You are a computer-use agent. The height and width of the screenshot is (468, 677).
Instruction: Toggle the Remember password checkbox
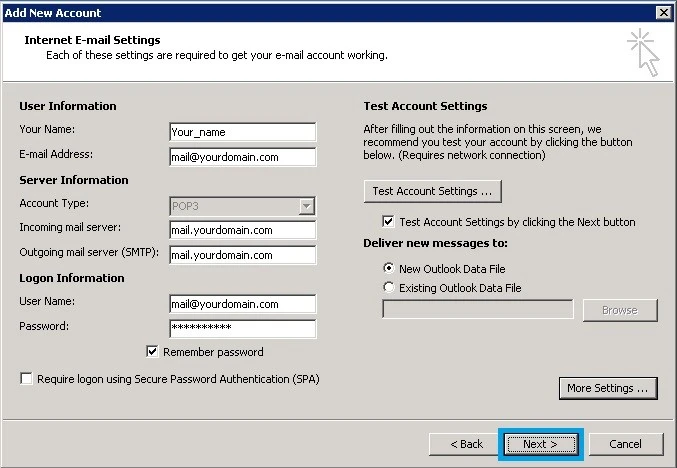pos(152,351)
